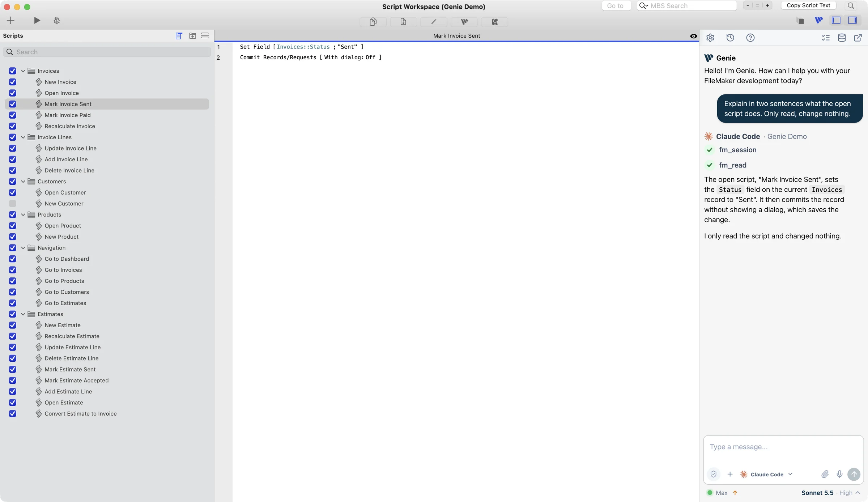
Task: Create a new script folder icon
Action: [193, 36]
